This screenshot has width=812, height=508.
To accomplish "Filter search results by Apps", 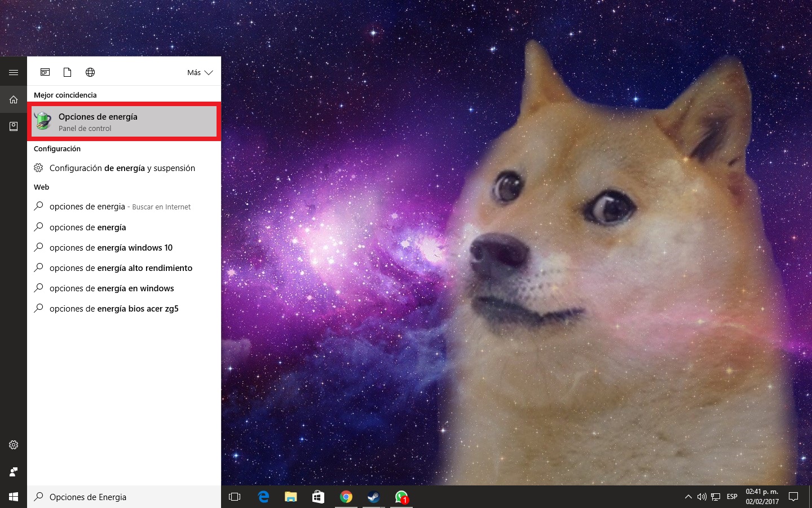I will [45, 72].
